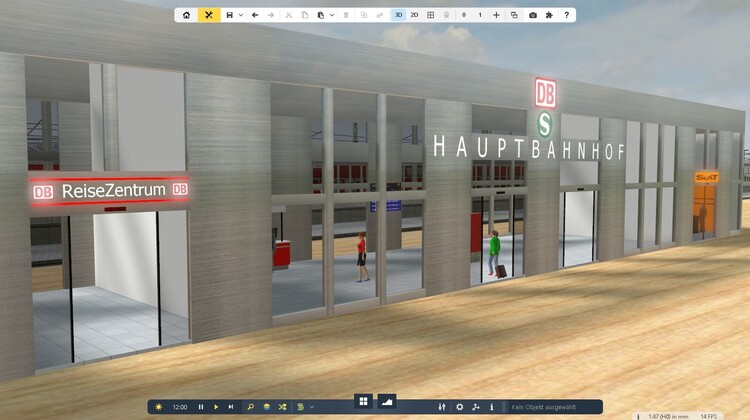Click the FPS counter text
Viewport: 750px width, 420px height.
click(x=709, y=417)
